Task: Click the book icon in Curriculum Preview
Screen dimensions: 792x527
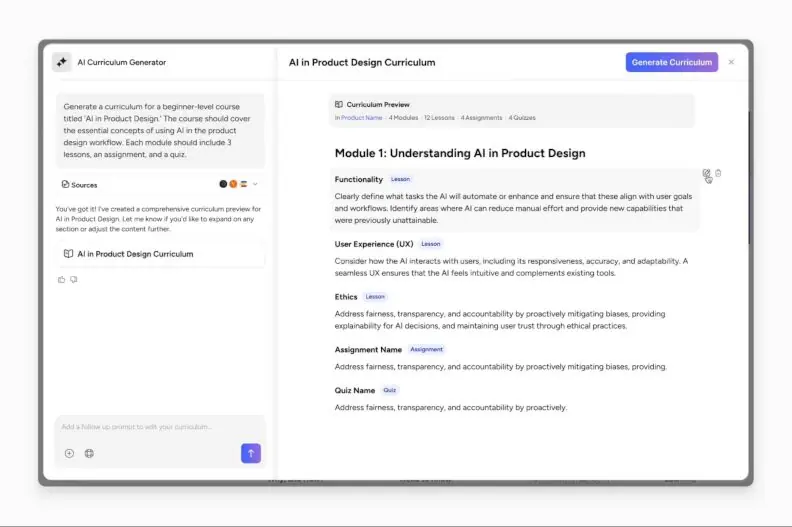Action: click(339, 105)
